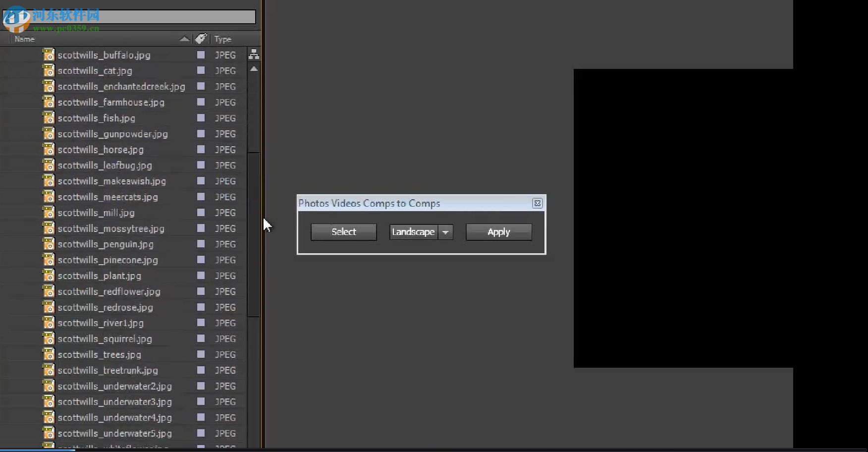Select the file name scottwills_gunpowder.jpg
Image resolution: width=868 pixels, height=452 pixels.
[113, 134]
